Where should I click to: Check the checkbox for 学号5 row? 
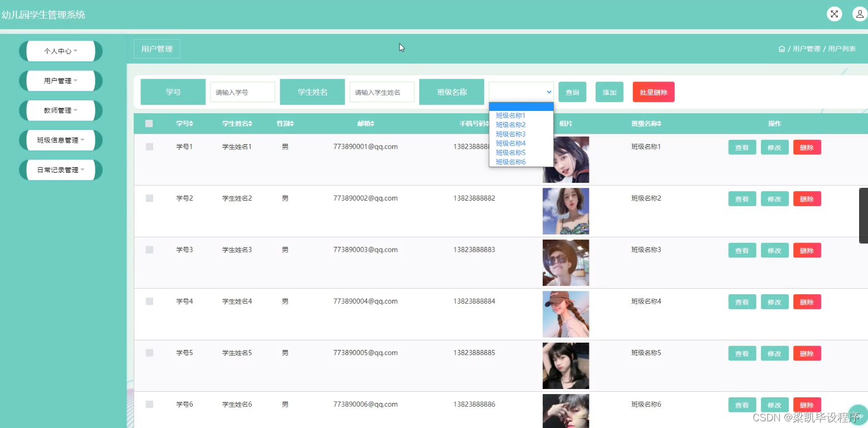pyautogui.click(x=149, y=353)
